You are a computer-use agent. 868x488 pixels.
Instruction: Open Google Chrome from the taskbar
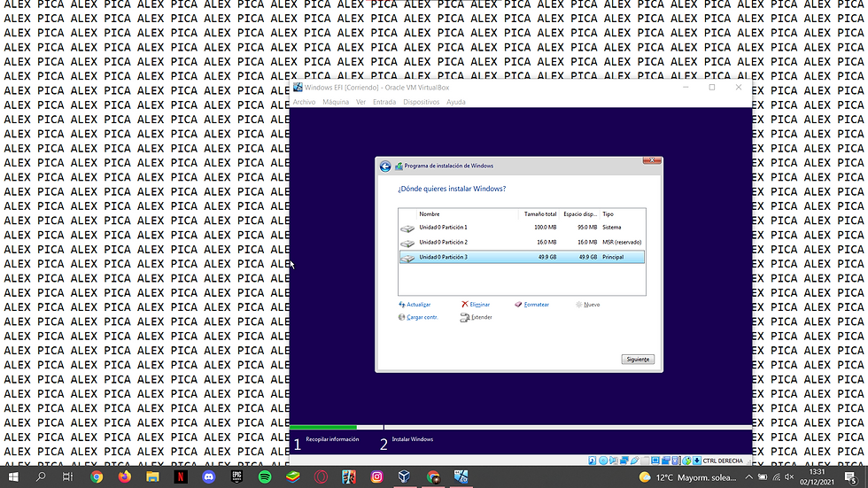(x=97, y=476)
